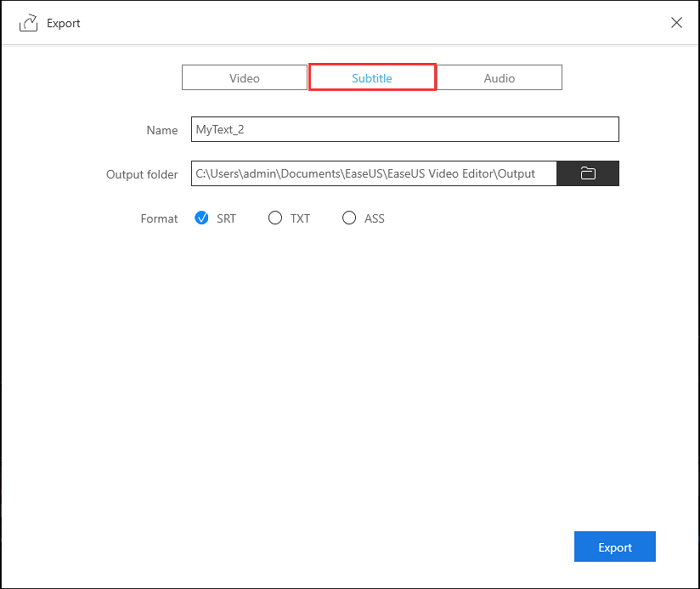
Task: Click the Output folder label
Action: [x=142, y=174]
